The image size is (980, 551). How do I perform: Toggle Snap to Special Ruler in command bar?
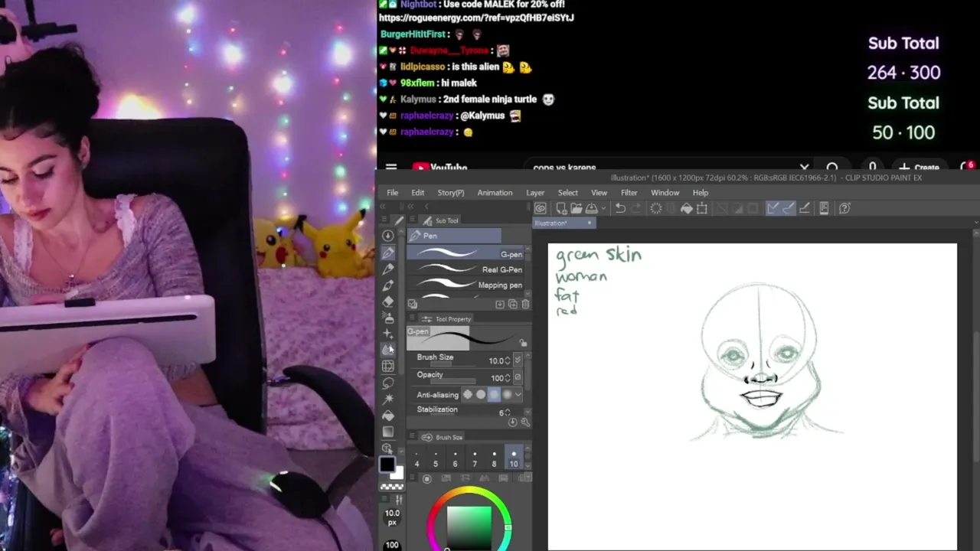click(789, 208)
